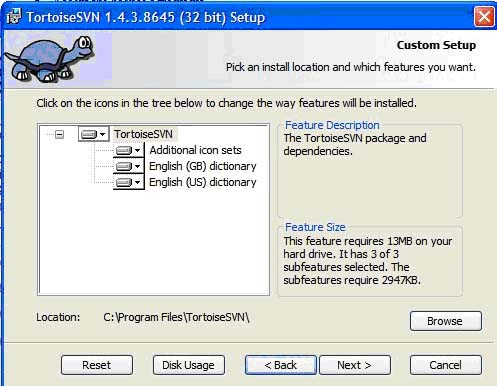Click the Location: label
Viewport: 497px width, 386px height.
[58, 317]
